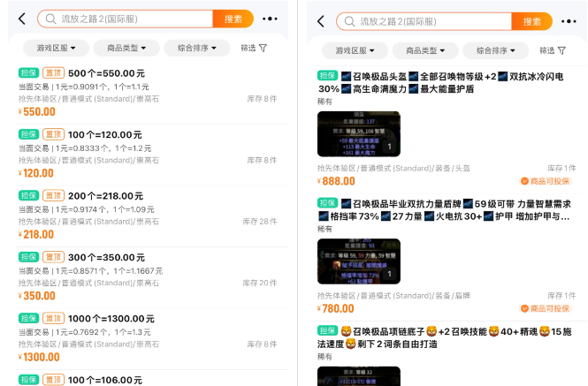
Task: Open the listing 500个=550.00元
Action: click(106, 73)
